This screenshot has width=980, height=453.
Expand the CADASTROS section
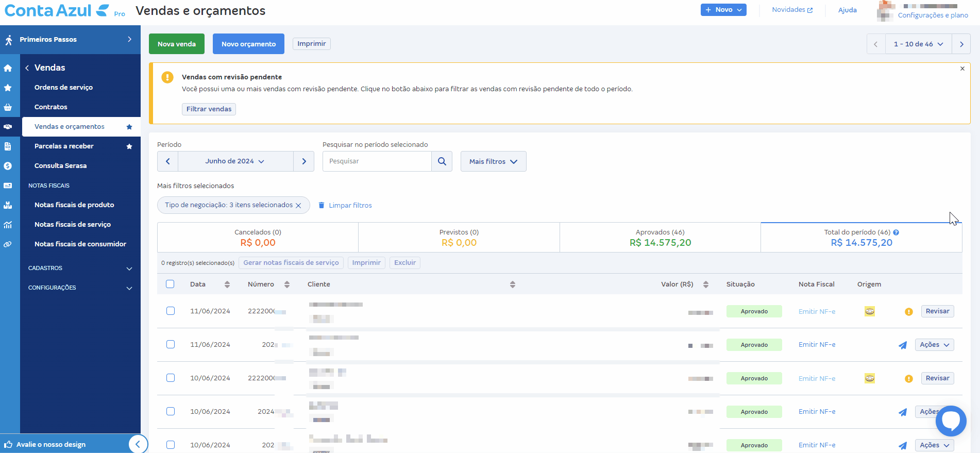tap(80, 268)
